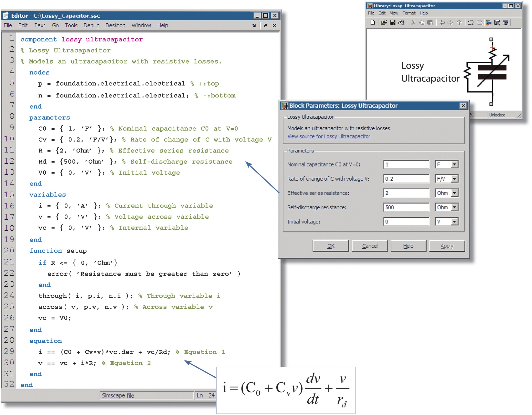Open the Model Explorer icon
Viewport: 532px width, 415px height.
(497, 23)
